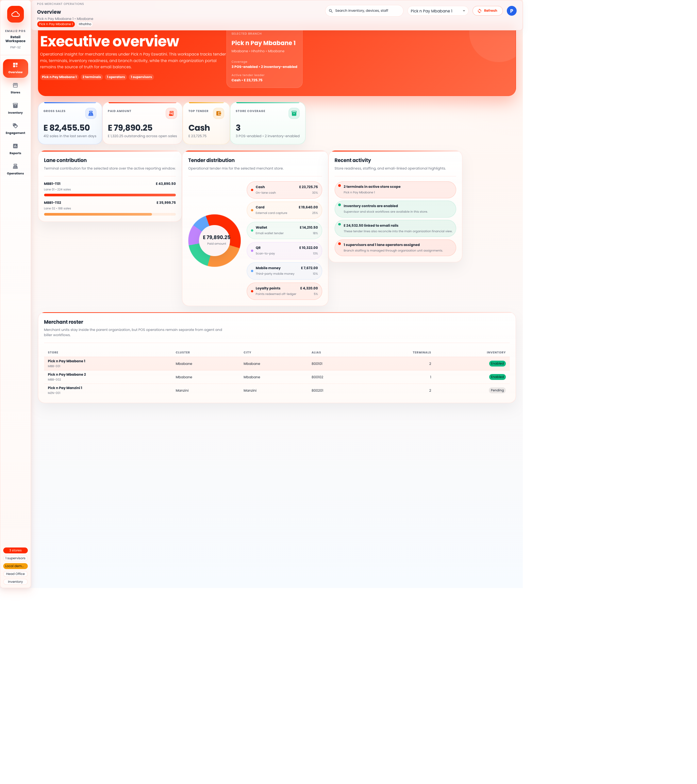Select the Pick n Pay Mbabane 1 roster row
This screenshot has height=784, width=697.
[x=276, y=364]
